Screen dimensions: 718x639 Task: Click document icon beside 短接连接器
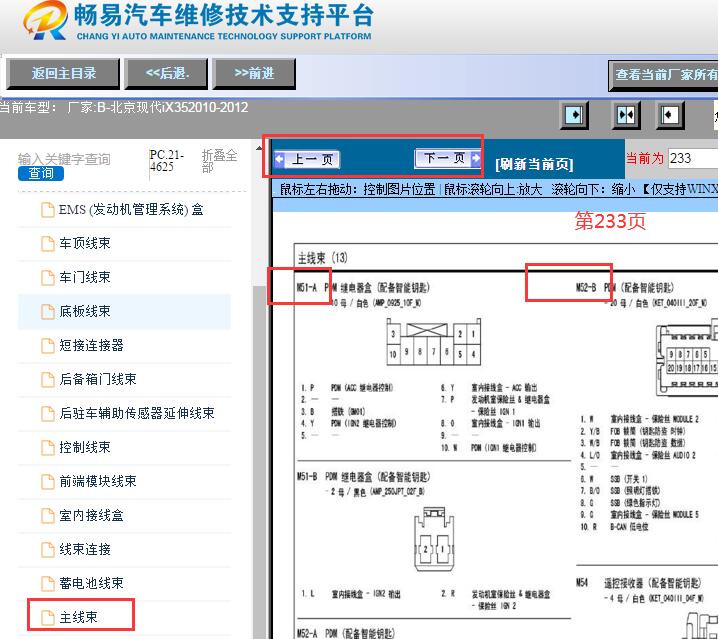coord(48,346)
